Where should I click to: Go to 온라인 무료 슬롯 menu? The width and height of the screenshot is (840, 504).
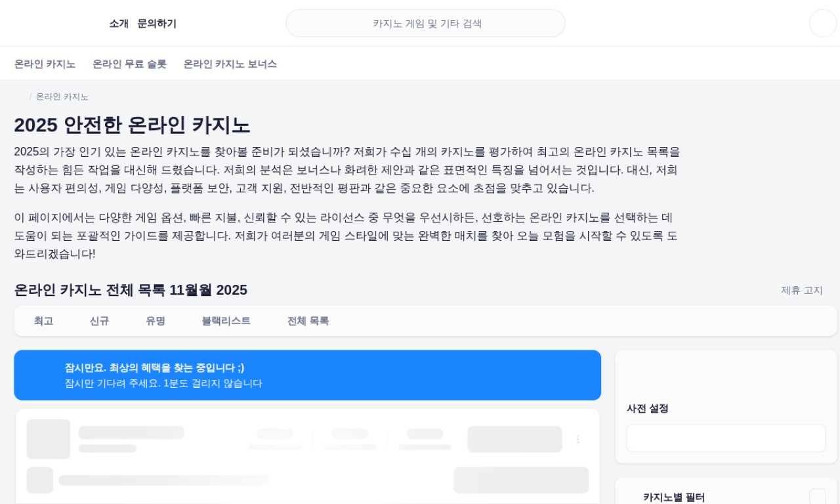point(129,64)
